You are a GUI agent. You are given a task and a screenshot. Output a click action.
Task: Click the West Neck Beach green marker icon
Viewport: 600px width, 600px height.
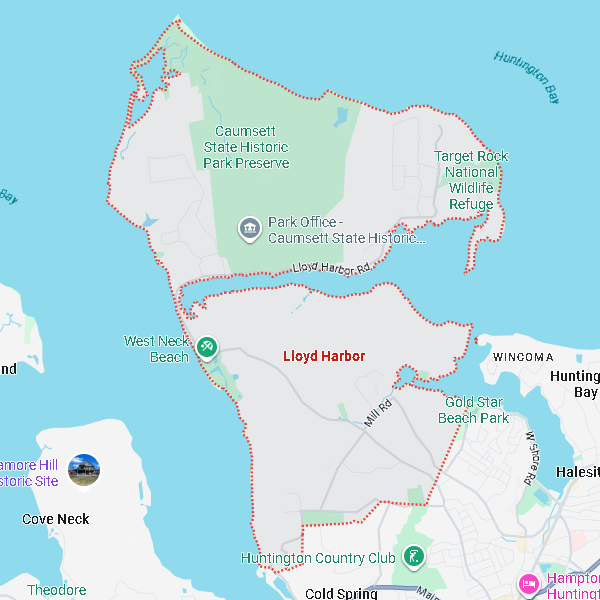[x=207, y=347]
